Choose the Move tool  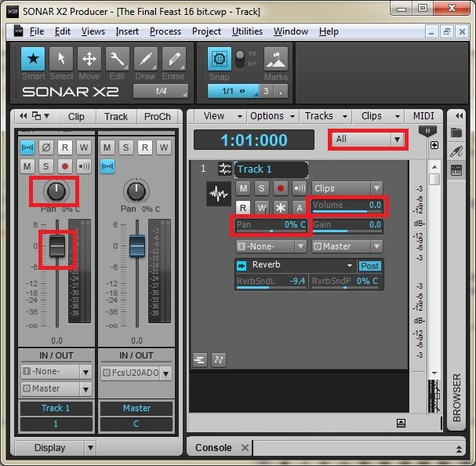[x=89, y=60]
